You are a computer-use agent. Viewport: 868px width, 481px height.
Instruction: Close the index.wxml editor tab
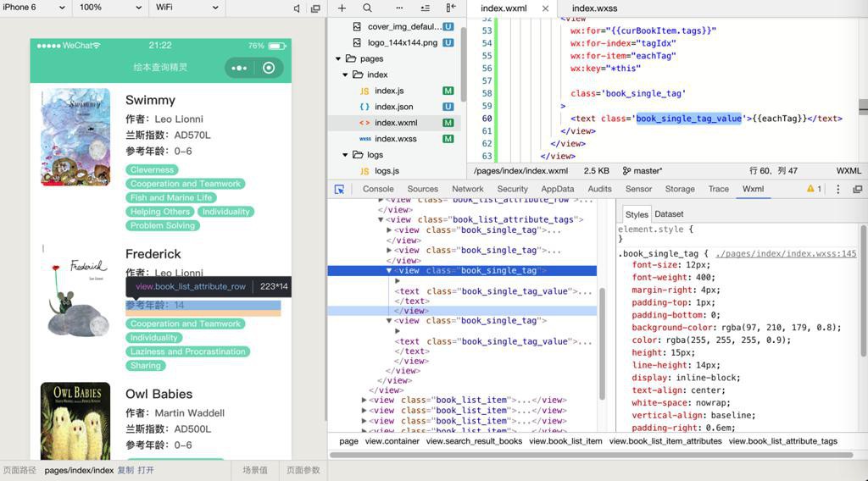point(545,8)
